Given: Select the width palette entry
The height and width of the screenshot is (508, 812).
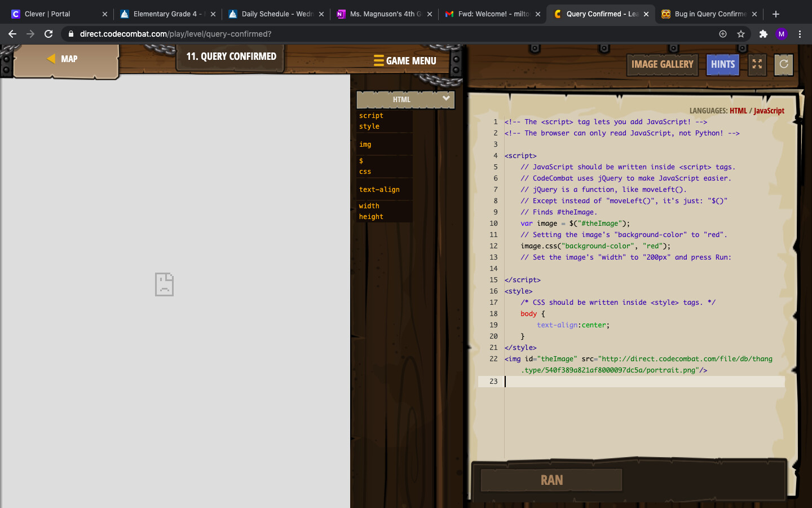Looking at the screenshot, I should [x=369, y=206].
